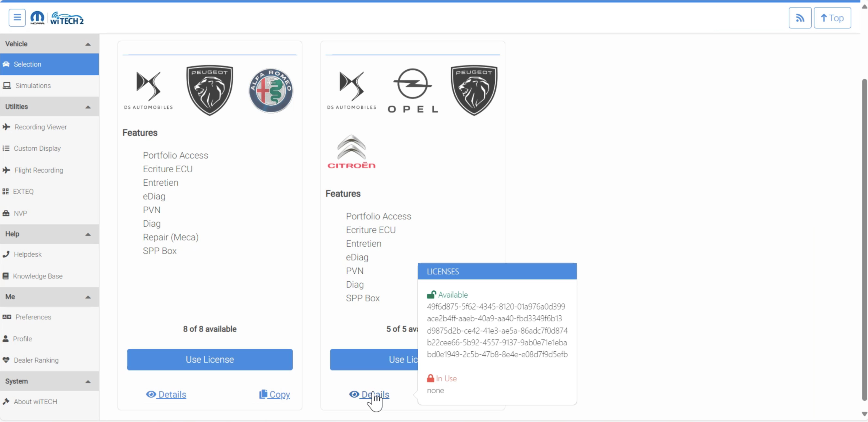Jump to Top of page
This screenshot has height=422, width=868.
[832, 18]
